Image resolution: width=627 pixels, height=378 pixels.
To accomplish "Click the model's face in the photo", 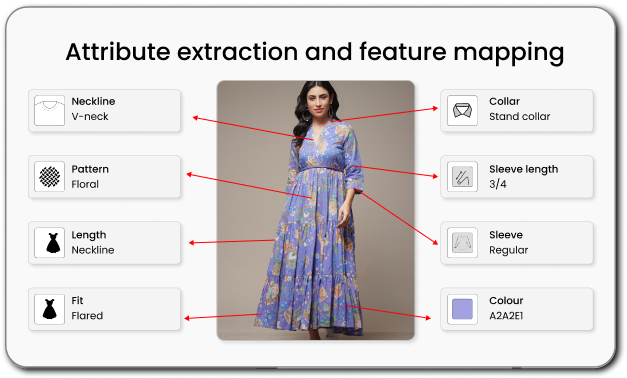I will (318, 99).
